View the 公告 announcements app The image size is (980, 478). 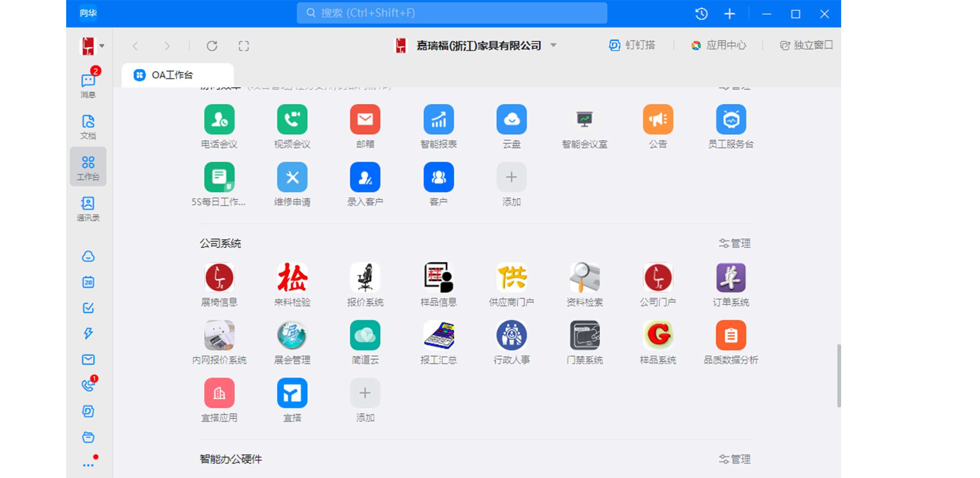658,120
